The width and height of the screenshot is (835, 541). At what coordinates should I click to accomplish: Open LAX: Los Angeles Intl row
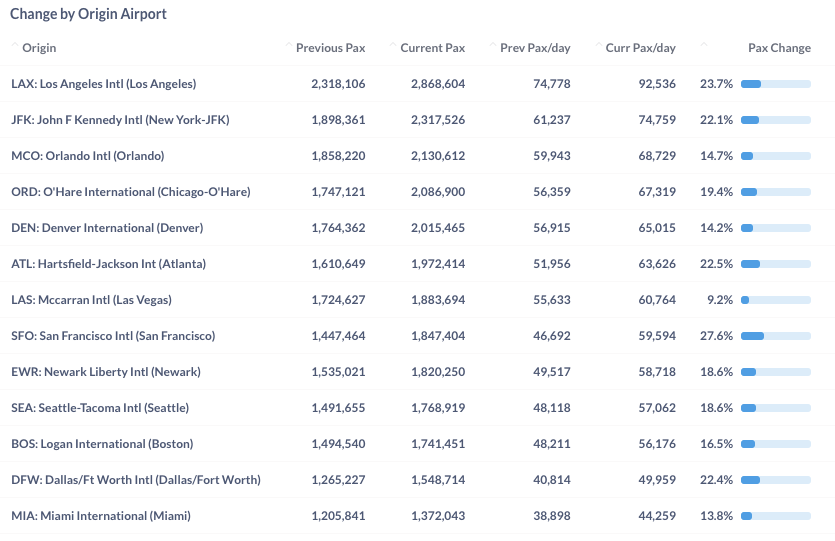tap(418, 84)
